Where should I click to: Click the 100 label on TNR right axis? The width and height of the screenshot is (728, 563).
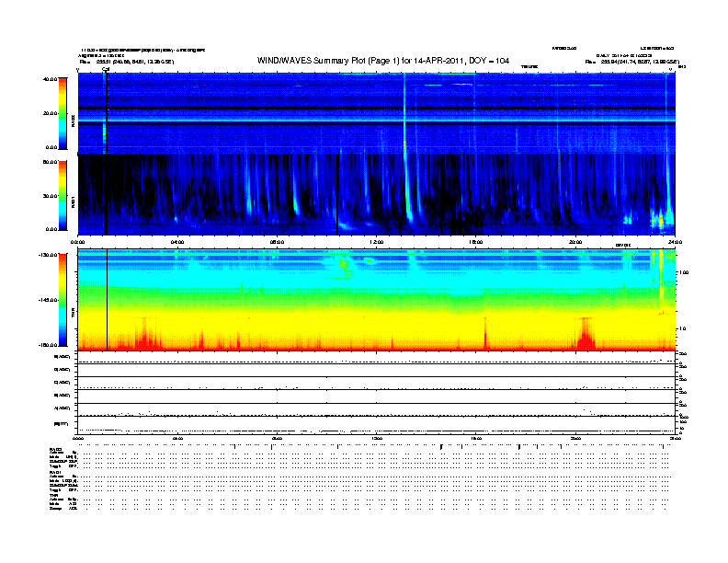(x=684, y=272)
